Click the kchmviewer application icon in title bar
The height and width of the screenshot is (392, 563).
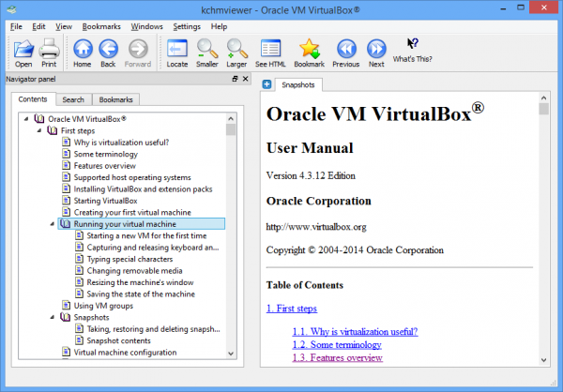pos(11,9)
